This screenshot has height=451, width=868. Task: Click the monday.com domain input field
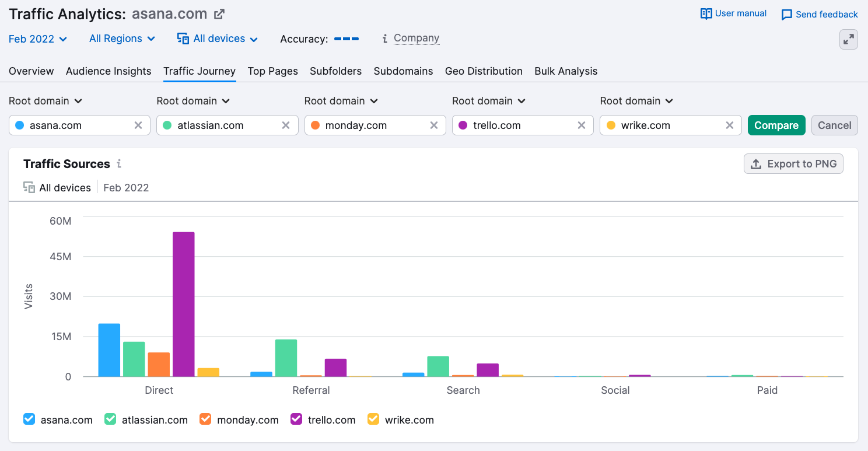[373, 125]
